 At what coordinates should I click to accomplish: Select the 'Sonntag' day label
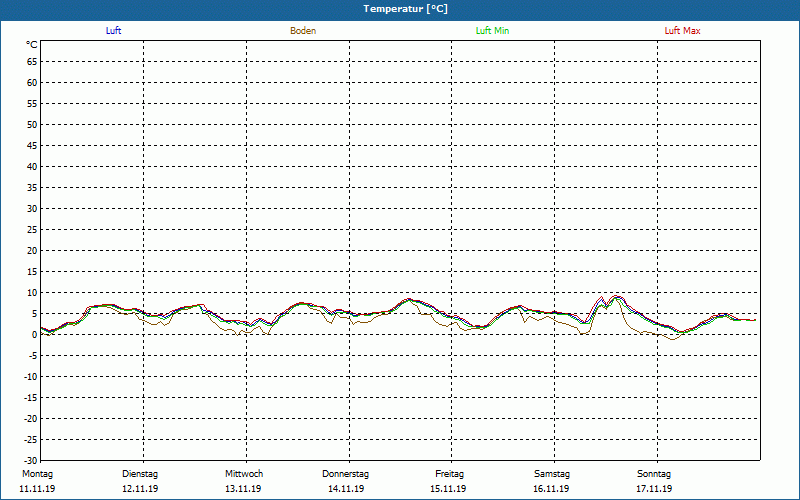[654, 474]
